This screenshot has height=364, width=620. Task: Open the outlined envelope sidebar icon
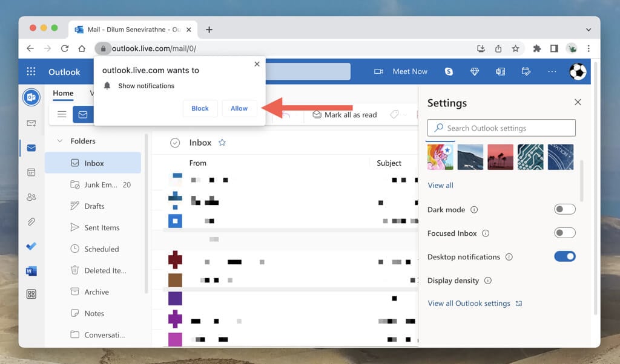31,123
